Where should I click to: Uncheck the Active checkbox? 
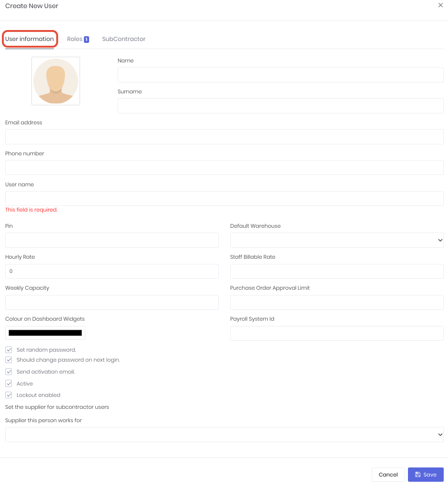(x=9, y=383)
